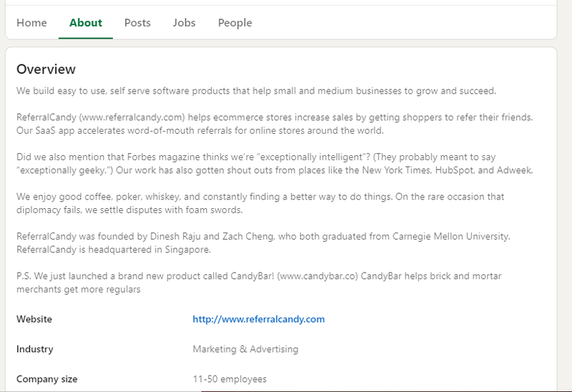
Task: Switch to the Home tab
Action: click(x=31, y=23)
